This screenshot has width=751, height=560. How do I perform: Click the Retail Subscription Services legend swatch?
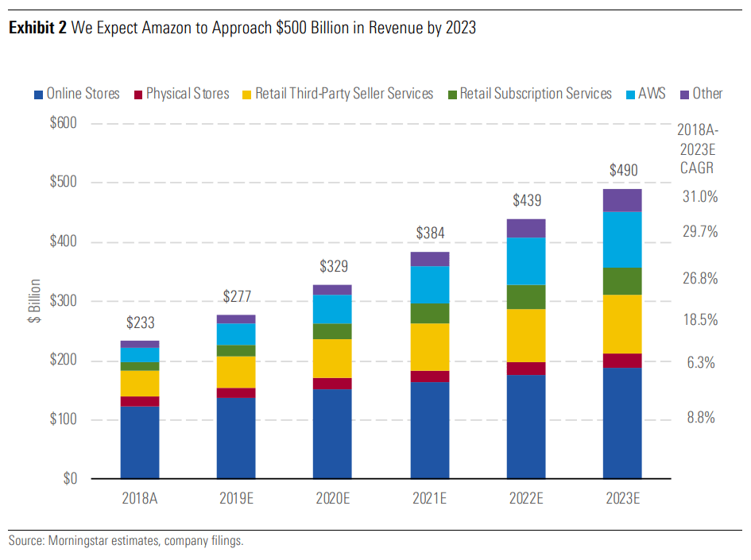(451, 94)
